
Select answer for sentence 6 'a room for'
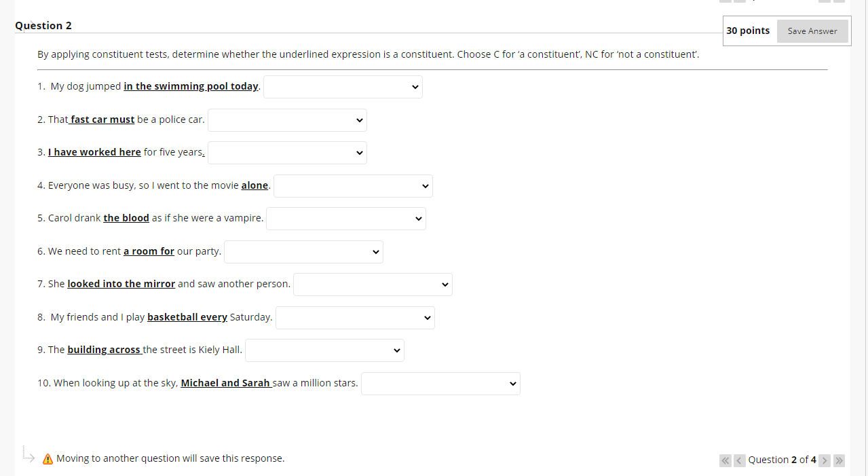303,252
